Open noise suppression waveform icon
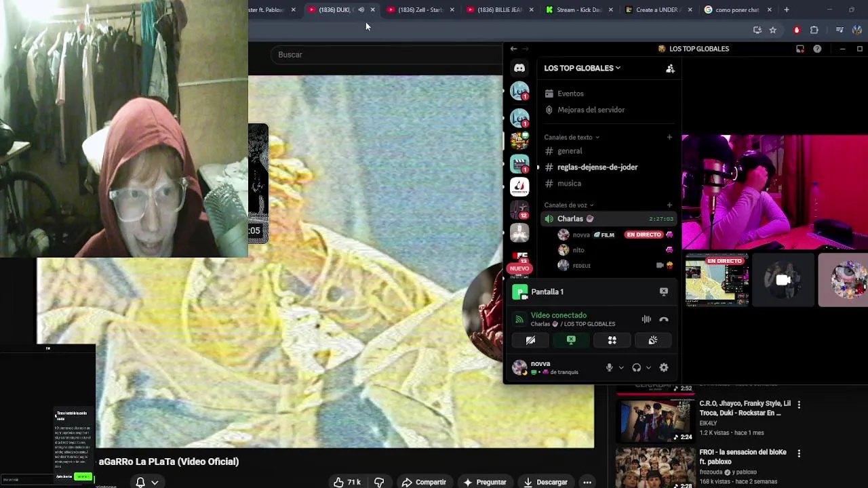 coord(646,319)
